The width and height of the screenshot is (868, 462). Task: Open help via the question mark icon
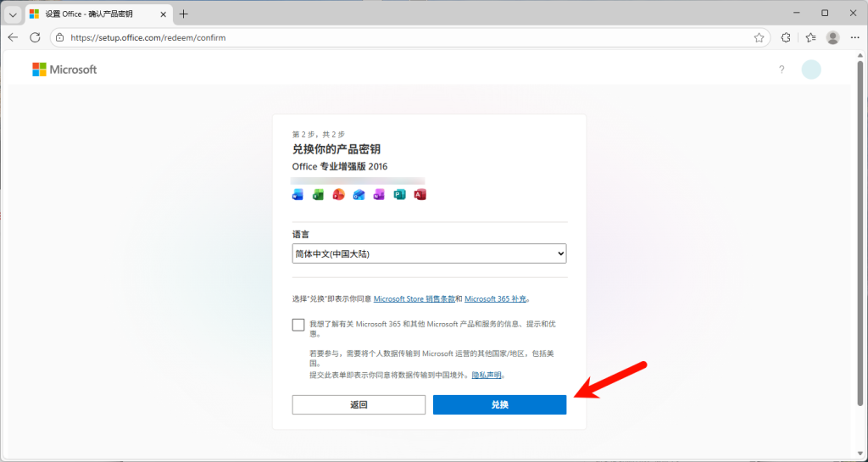click(x=782, y=70)
